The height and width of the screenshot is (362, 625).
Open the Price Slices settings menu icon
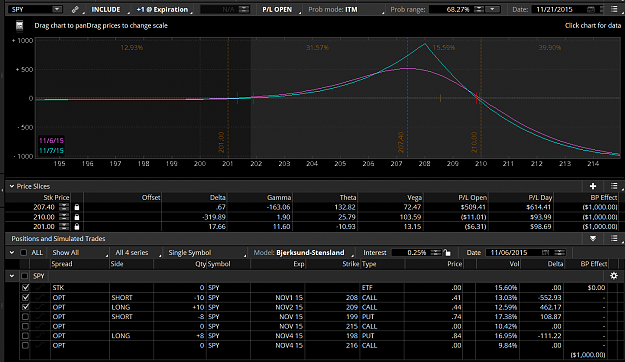(x=614, y=186)
